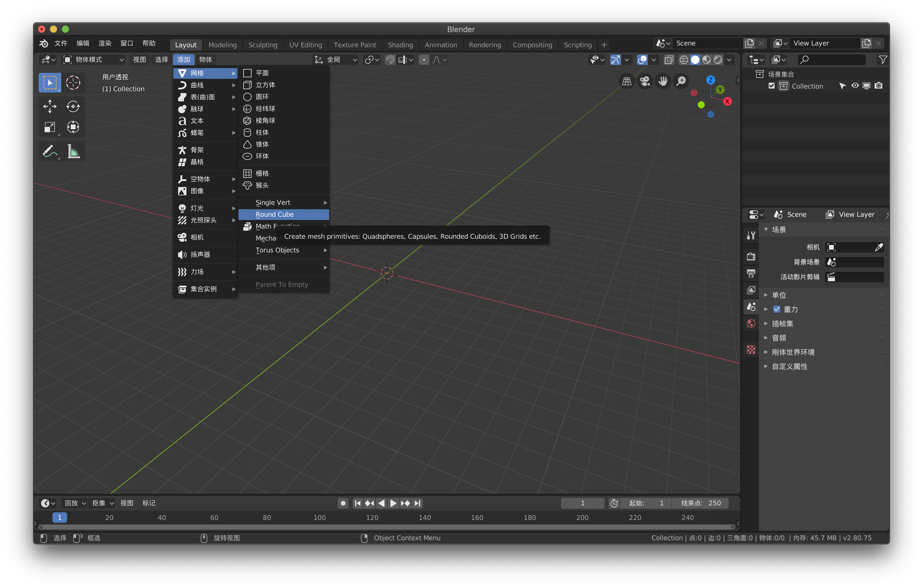Image resolution: width=923 pixels, height=588 pixels.
Task: Expand the 刚体世界环境 panel
Action: pyautogui.click(x=793, y=352)
